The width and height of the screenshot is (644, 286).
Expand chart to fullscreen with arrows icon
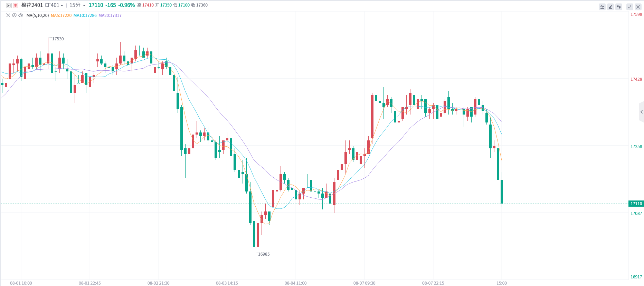tap(630, 7)
